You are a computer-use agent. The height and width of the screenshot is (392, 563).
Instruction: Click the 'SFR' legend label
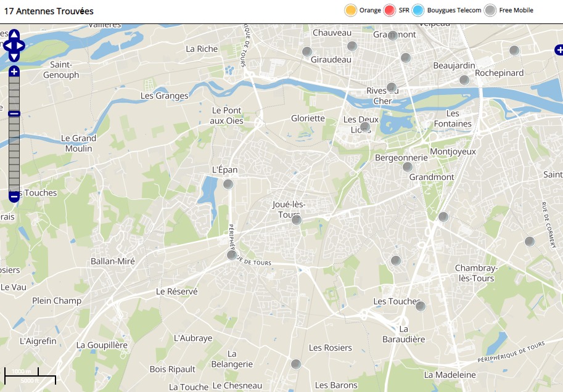pos(404,10)
